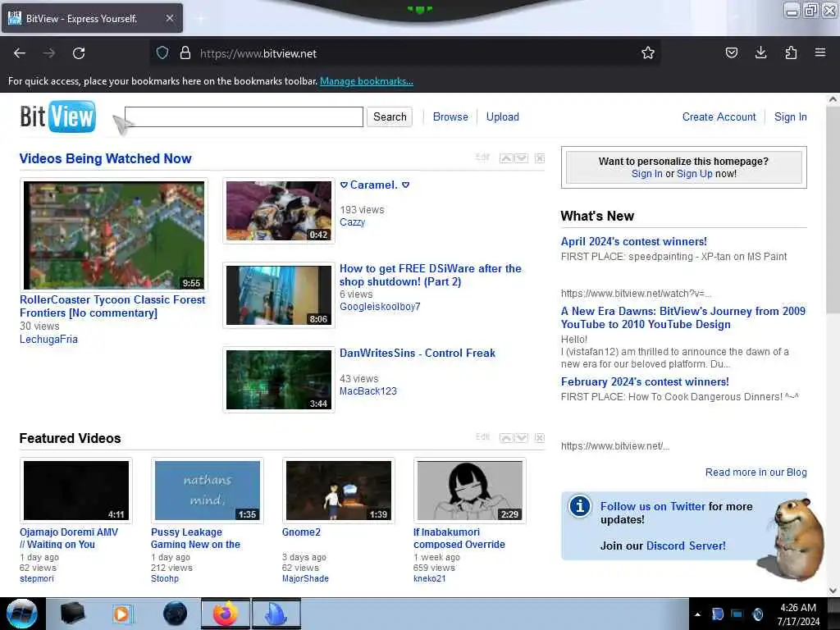This screenshot has height=630, width=840.
Task: Open the Windows Start orb
Action: 21,614
